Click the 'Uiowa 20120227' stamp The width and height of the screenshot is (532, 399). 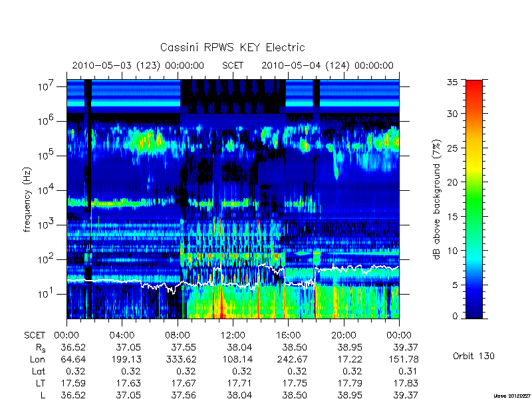tap(513, 396)
